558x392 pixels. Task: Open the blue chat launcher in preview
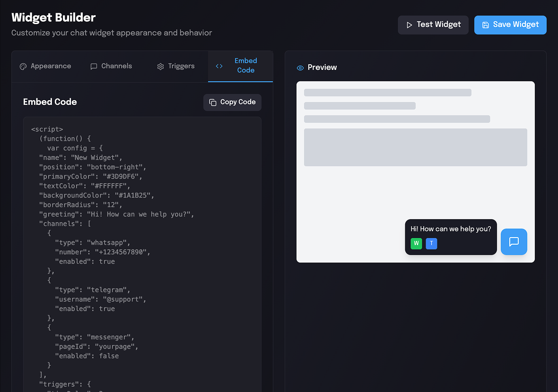pos(514,242)
